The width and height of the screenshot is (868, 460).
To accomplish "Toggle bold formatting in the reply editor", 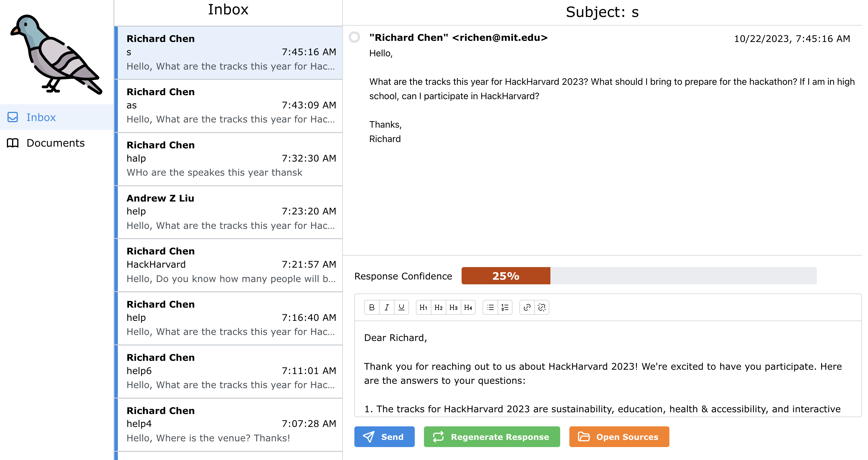I will point(371,307).
